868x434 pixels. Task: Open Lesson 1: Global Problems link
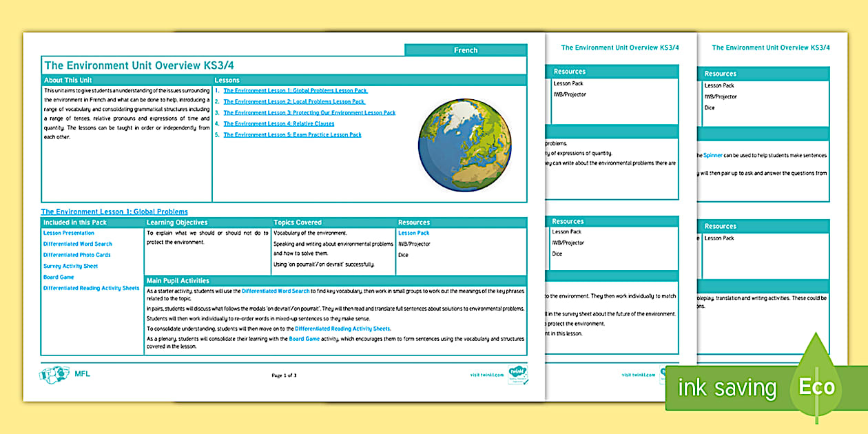(297, 90)
